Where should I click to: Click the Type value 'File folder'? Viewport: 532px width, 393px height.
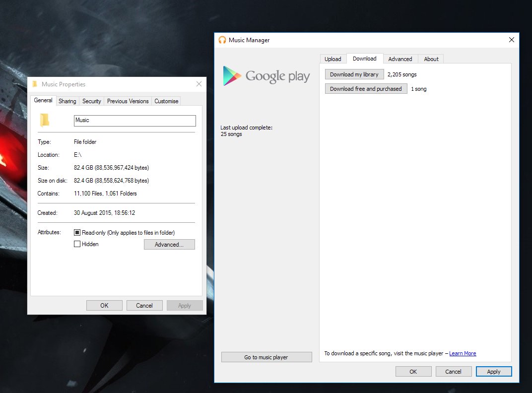coord(85,142)
